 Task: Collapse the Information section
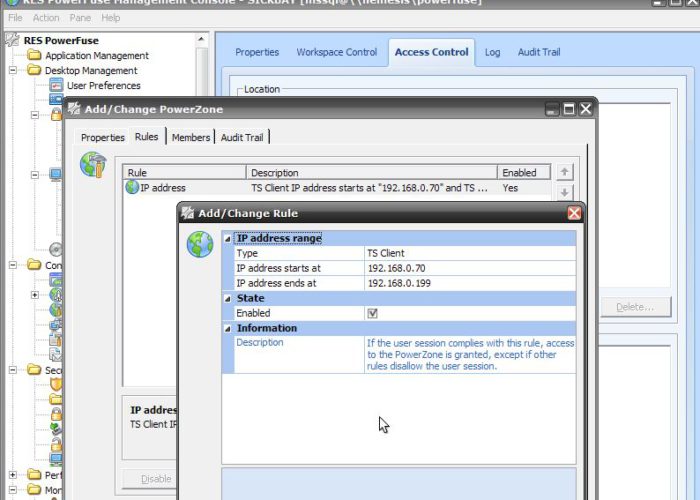click(227, 329)
